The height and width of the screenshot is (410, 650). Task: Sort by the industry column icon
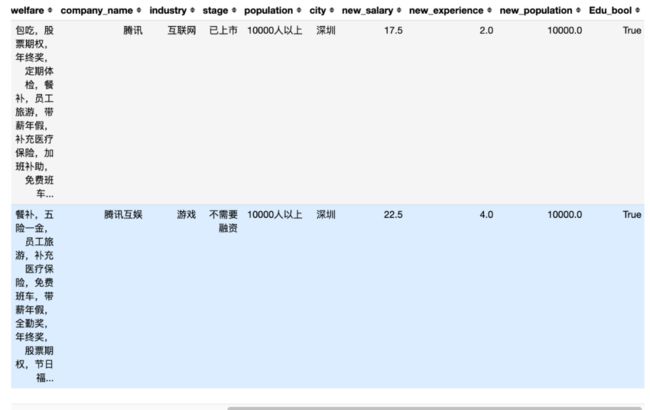pos(192,10)
